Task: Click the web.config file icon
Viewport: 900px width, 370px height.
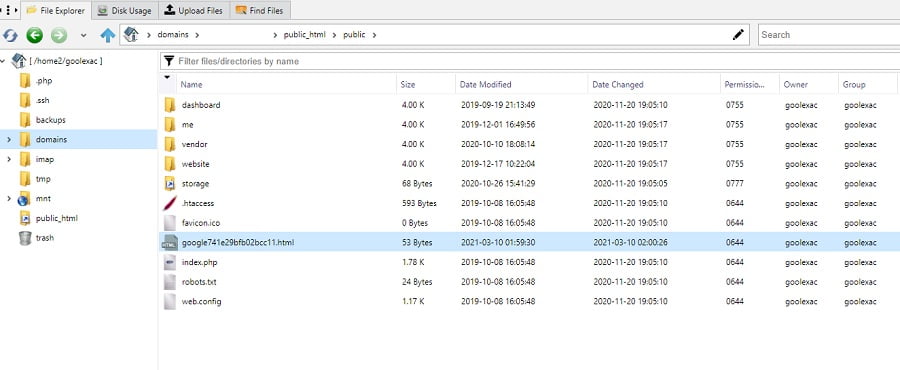Action: coord(169,301)
